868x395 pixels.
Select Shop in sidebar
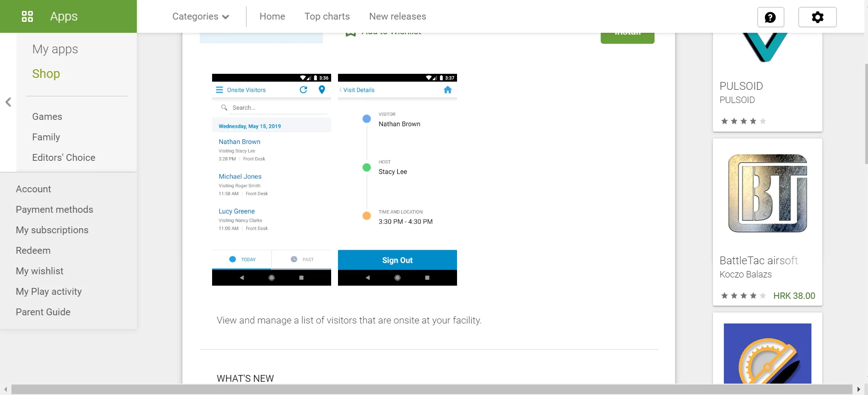click(x=46, y=74)
